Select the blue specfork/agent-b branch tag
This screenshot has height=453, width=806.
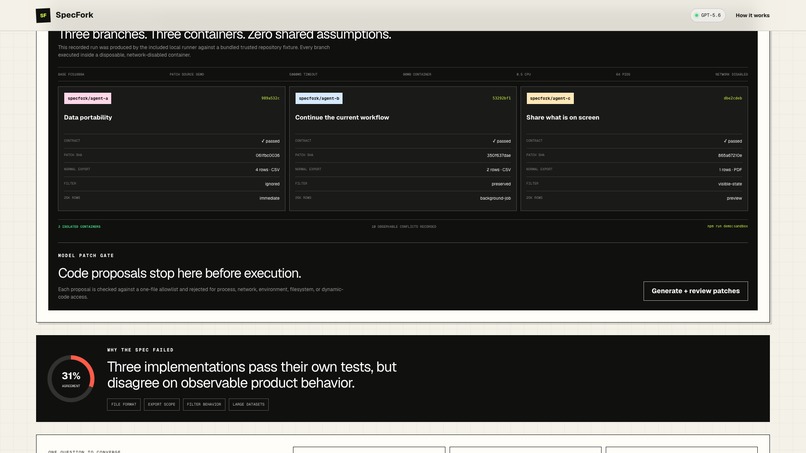coord(319,98)
